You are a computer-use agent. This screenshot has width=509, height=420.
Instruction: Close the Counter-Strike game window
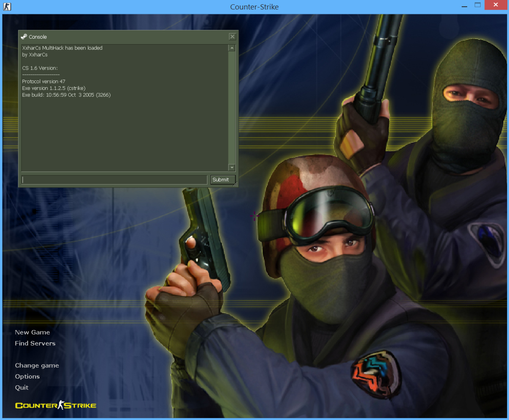[496, 5]
